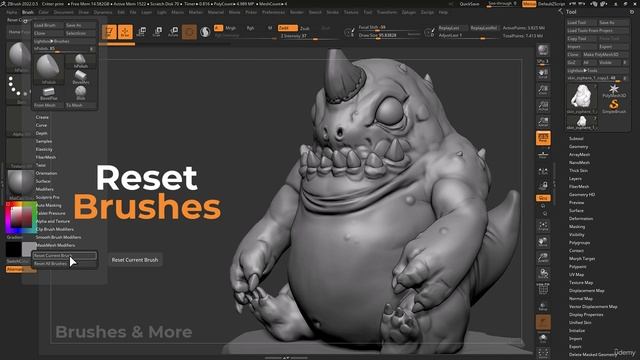
Task: Click Load Tools From Project button
Action: tap(598, 31)
